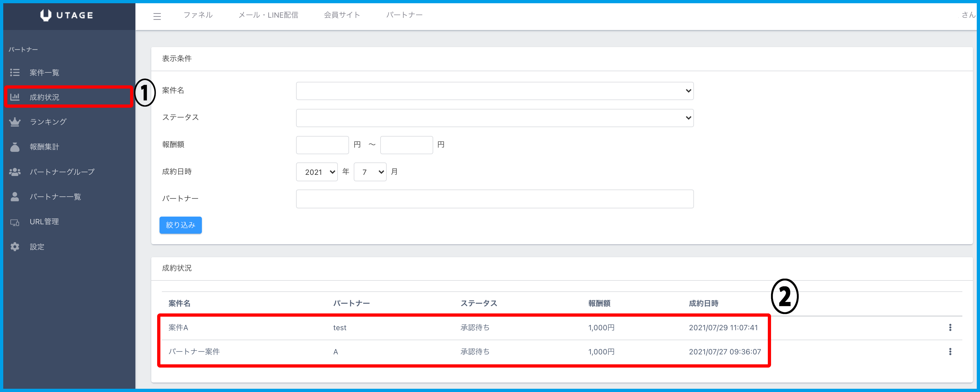This screenshot has height=392, width=980.
Task: Click the 設定 gear icon
Action: click(15, 247)
